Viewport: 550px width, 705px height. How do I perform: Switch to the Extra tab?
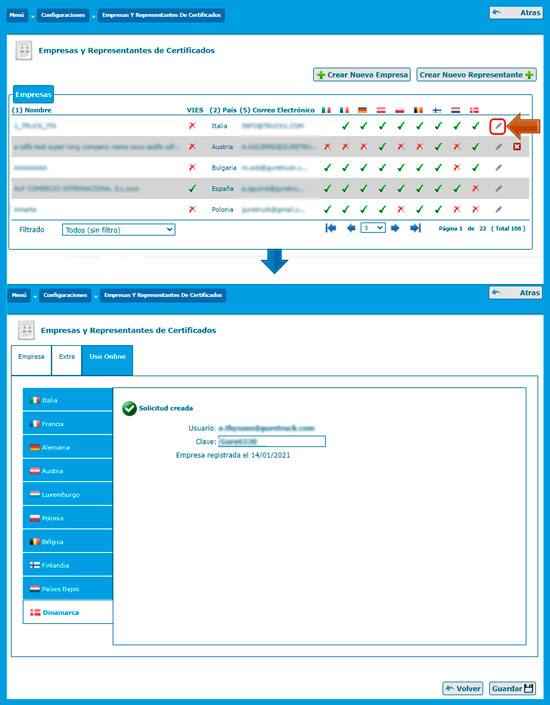tap(67, 360)
